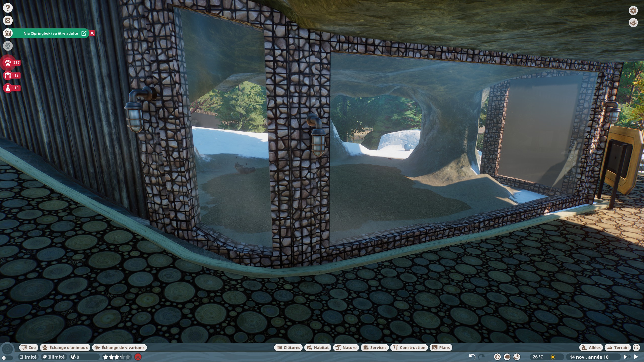Open the Terrain editing tools
Image resolution: width=644 pixels, height=362 pixels.
click(x=618, y=347)
